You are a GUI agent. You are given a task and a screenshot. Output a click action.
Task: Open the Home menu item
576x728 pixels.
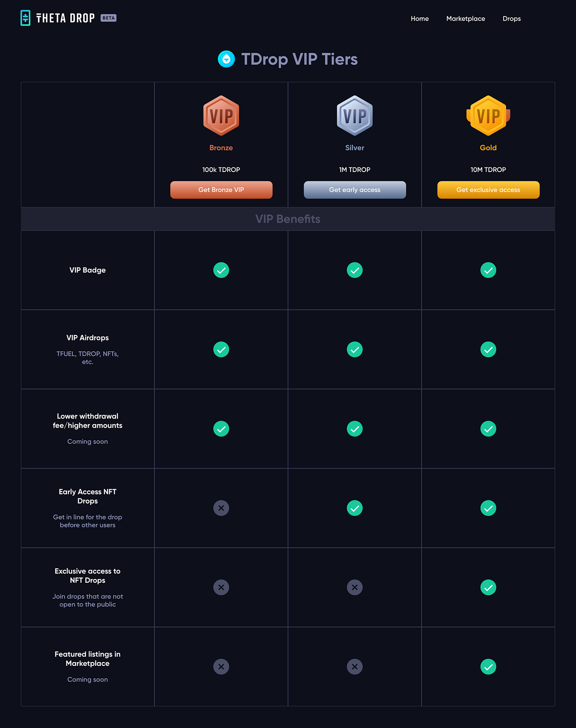420,19
